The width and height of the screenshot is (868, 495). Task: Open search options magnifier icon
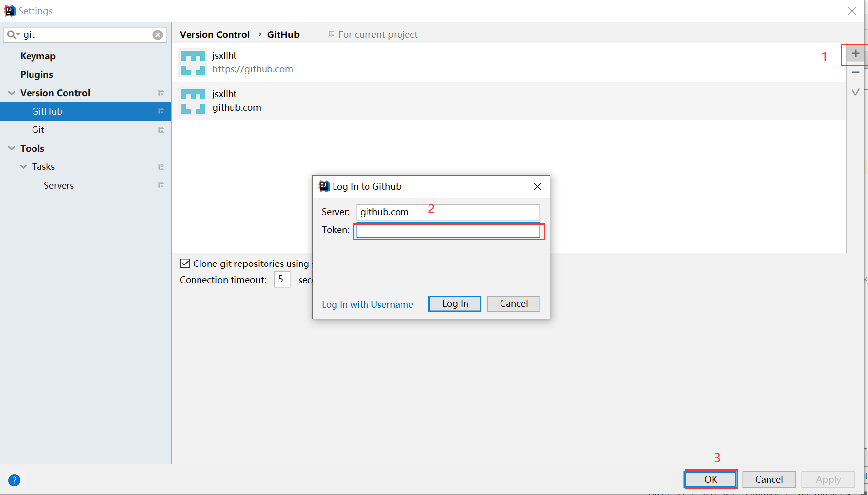point(12,35)
